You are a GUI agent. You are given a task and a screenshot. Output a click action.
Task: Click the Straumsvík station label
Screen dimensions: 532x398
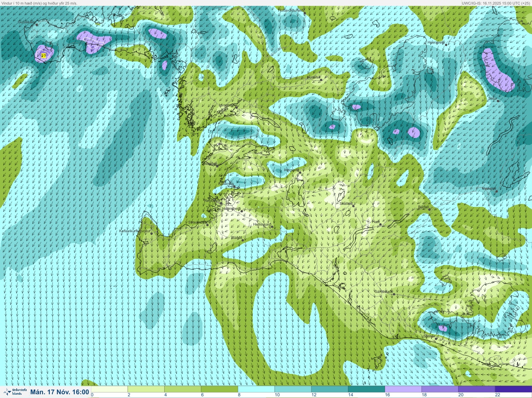coord(197,222)
